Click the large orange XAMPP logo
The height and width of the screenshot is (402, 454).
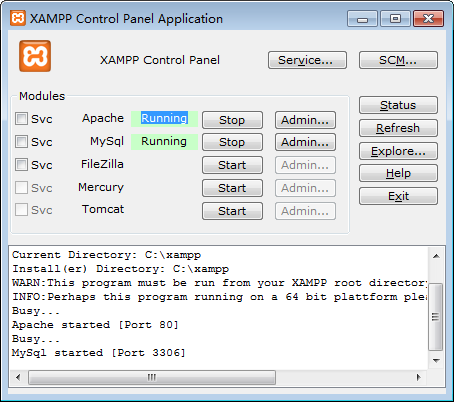pos(35,56)
